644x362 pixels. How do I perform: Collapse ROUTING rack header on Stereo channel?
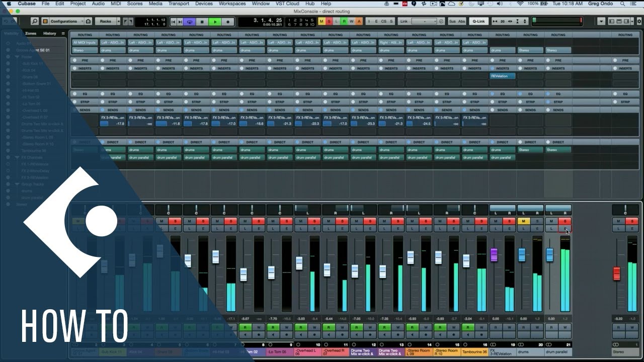(625, 35)
